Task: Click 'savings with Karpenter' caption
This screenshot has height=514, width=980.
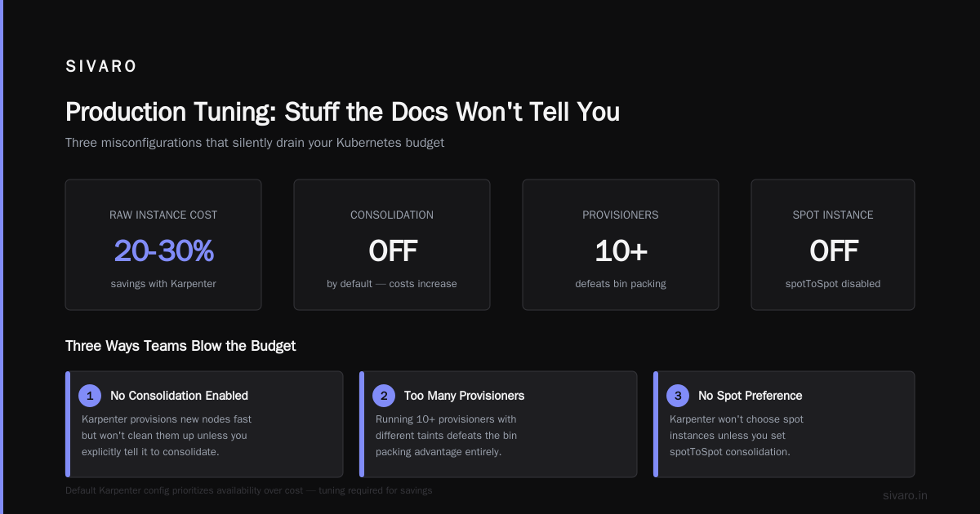Action: tap(163, 284)
